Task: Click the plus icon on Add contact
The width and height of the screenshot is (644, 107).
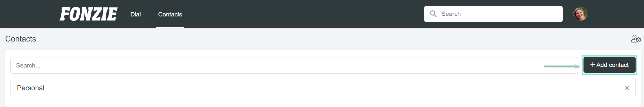Action: (x=592, y=65)
